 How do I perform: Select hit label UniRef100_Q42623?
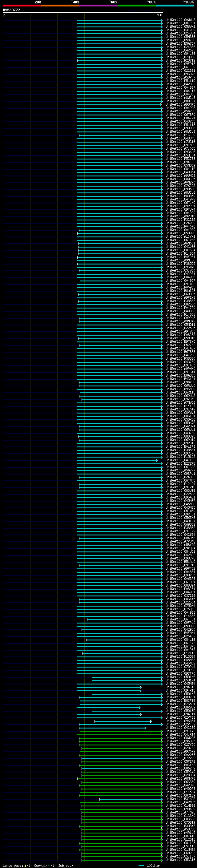[x=180, y=50]
